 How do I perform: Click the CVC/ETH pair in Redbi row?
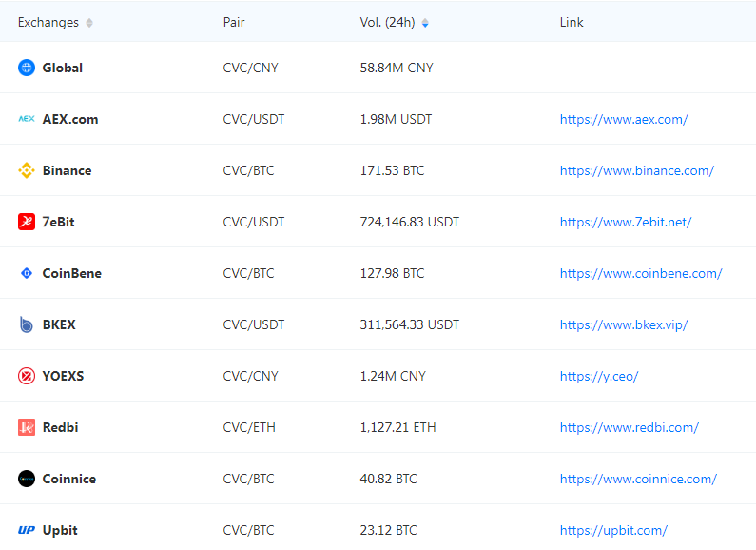(x=249, y=427)
